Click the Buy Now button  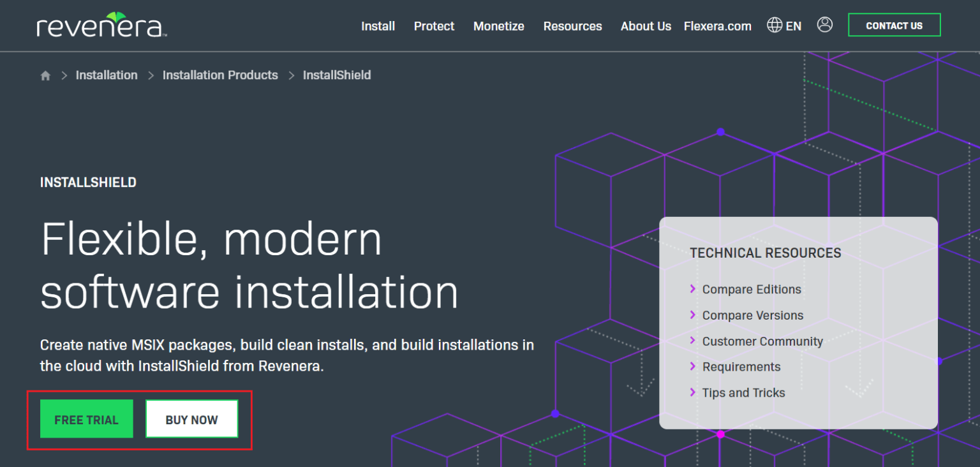tap(191, 419)
